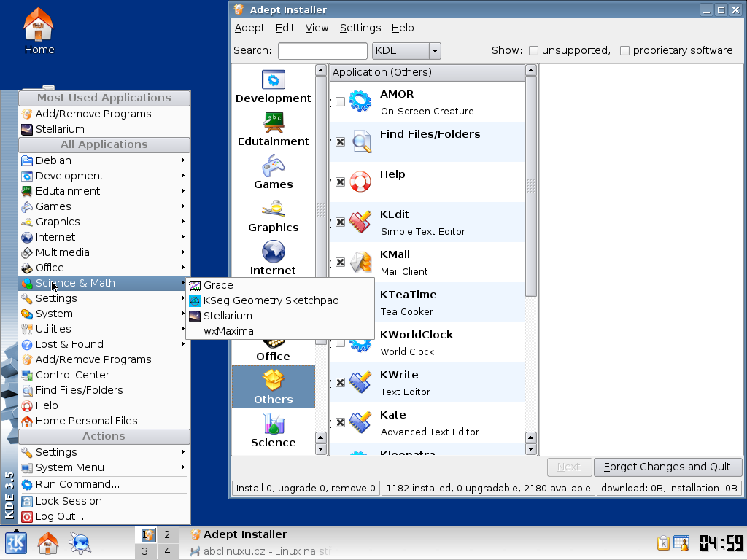
Task: Open the Help menu in Adept menubar
Action: click(x=403, y=28)
